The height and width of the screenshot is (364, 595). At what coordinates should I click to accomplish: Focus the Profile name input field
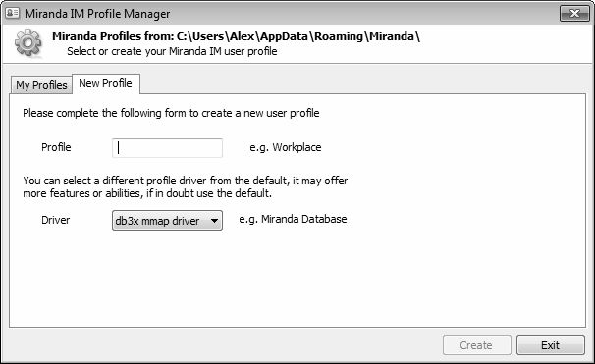click(x=167, y=148)
